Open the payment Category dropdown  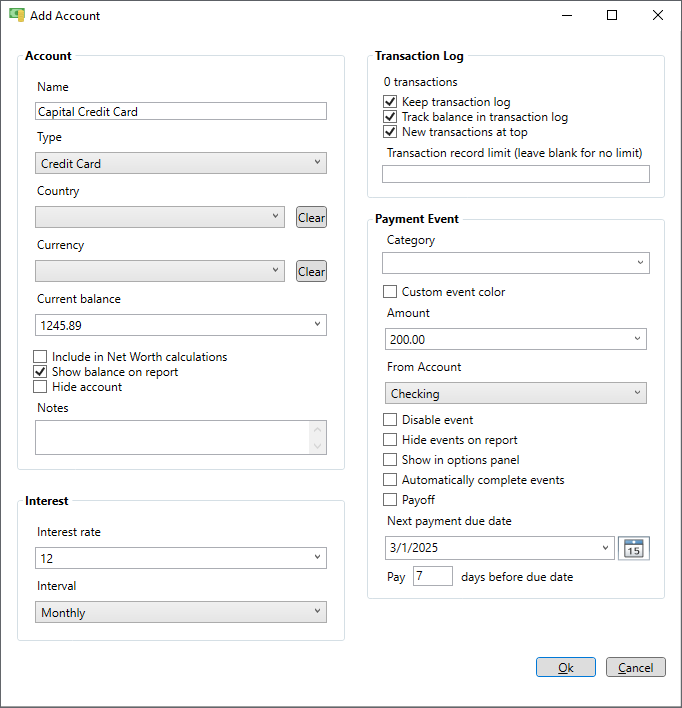516,263
